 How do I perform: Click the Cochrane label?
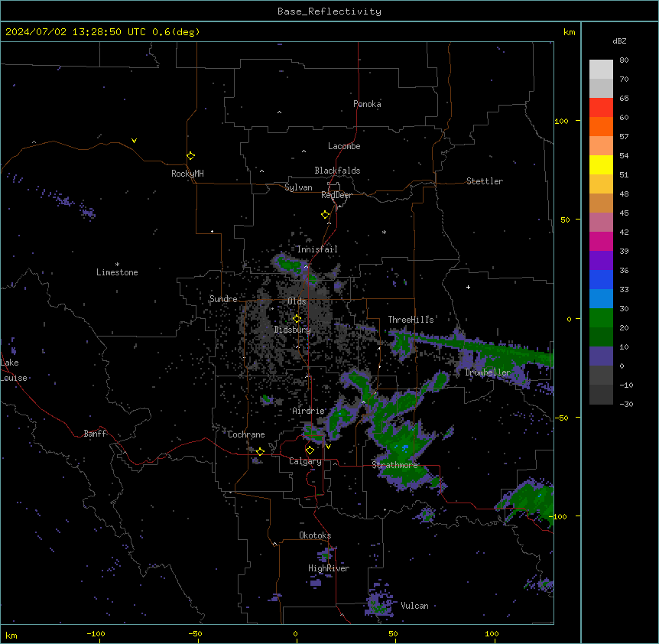pyautogui.click(x=246, y=434)
